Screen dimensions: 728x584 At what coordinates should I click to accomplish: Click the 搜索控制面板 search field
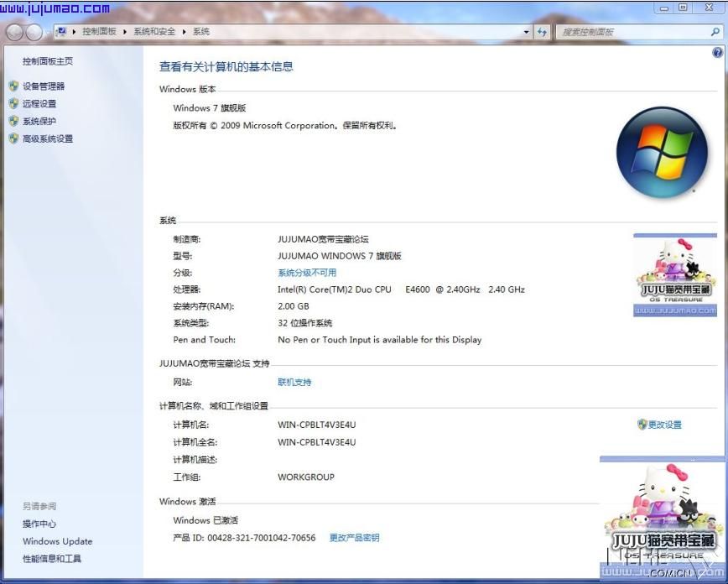pos(629,32)
